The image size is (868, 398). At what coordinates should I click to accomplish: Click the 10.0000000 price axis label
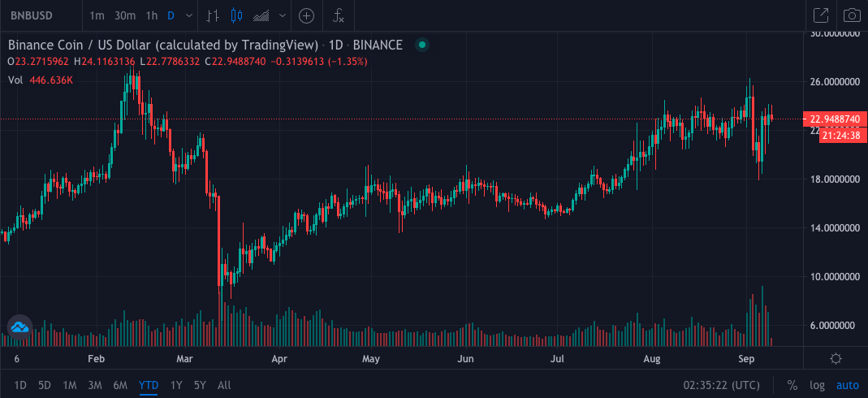pyautogui.click(x=834, y=277)
